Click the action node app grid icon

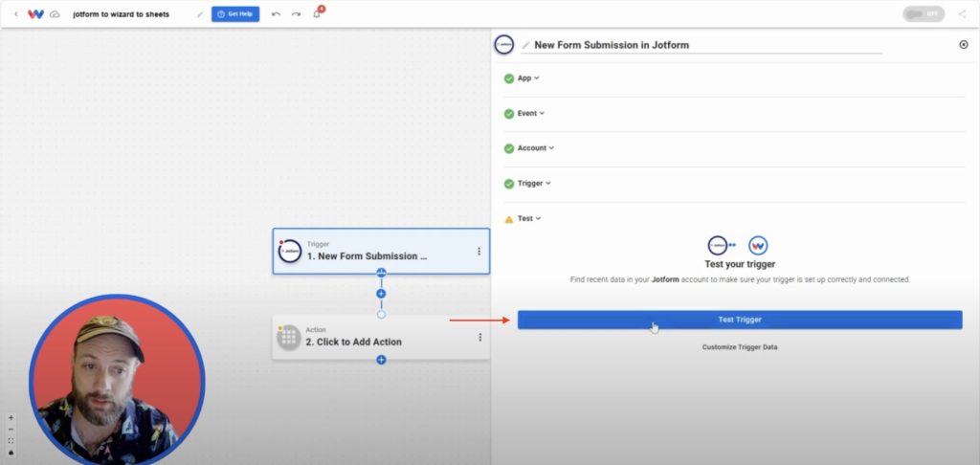click(x=289, y=338)
